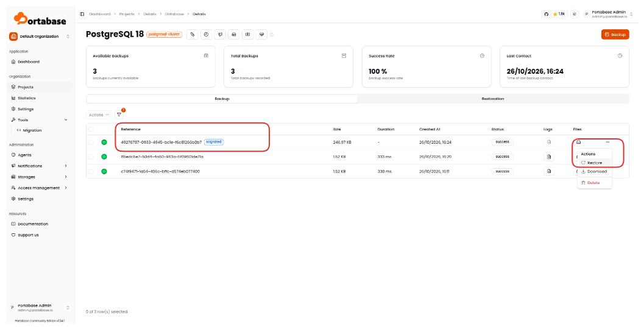Click the paperclip icon beside PostgreSQL 18
Image resolution: width=644 pixels, height=329 pixels.
192,35
